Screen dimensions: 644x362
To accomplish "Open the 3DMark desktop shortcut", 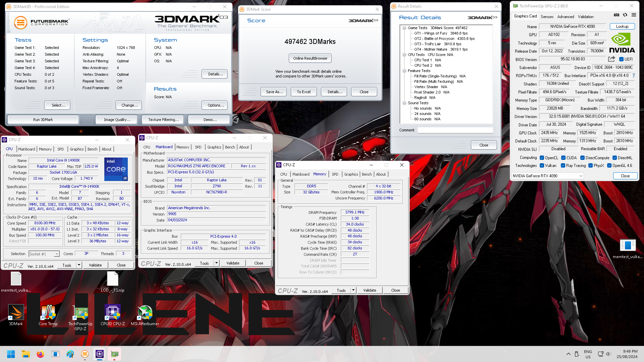I will click(x=16, y=315).
